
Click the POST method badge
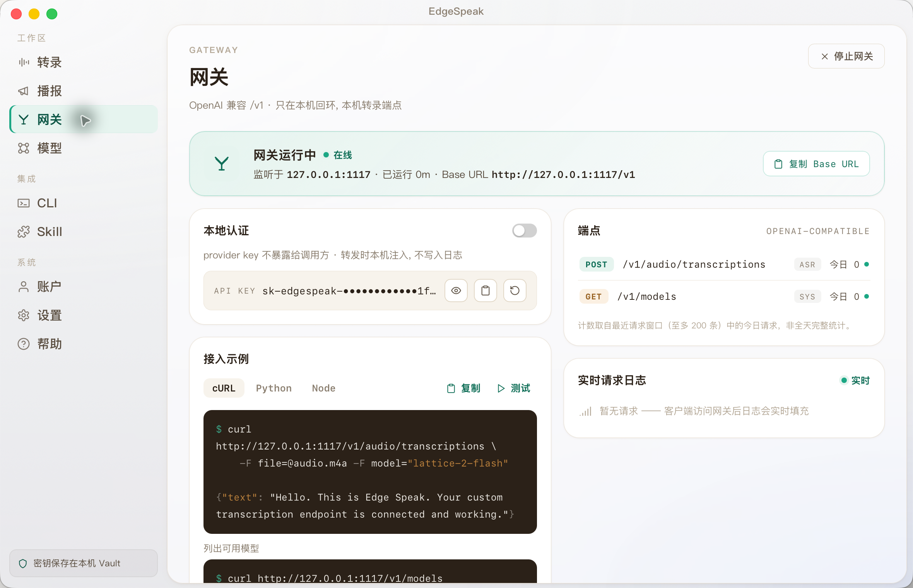pos(596,265)
